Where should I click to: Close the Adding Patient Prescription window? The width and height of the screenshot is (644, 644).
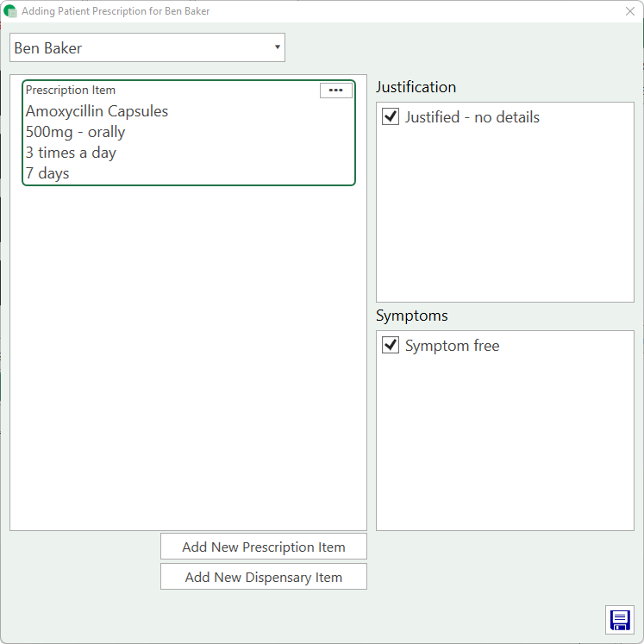tap(629, 11)
